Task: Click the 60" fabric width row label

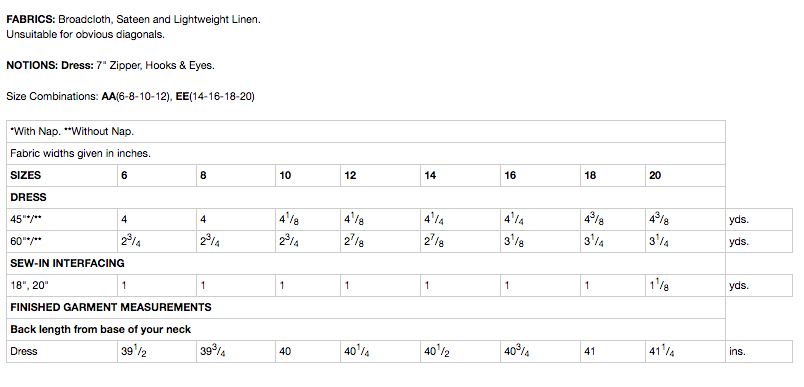Action: click(x=62, y=241)
